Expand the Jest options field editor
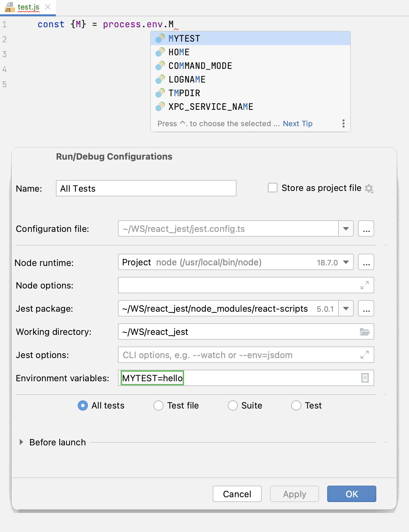 tap(365, 355)
